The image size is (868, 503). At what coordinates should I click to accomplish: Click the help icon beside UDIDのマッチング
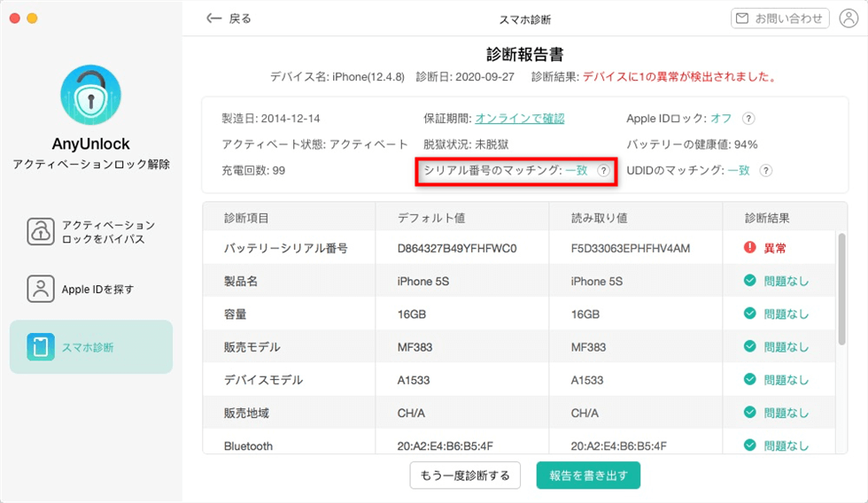tap(765, 171)
